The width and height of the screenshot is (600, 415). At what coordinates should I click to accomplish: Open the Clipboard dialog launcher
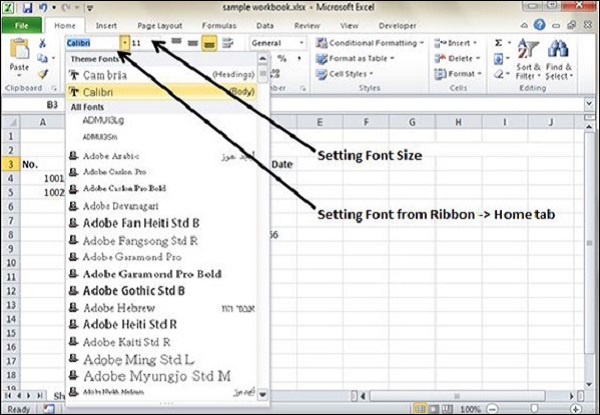click(54, 88)
